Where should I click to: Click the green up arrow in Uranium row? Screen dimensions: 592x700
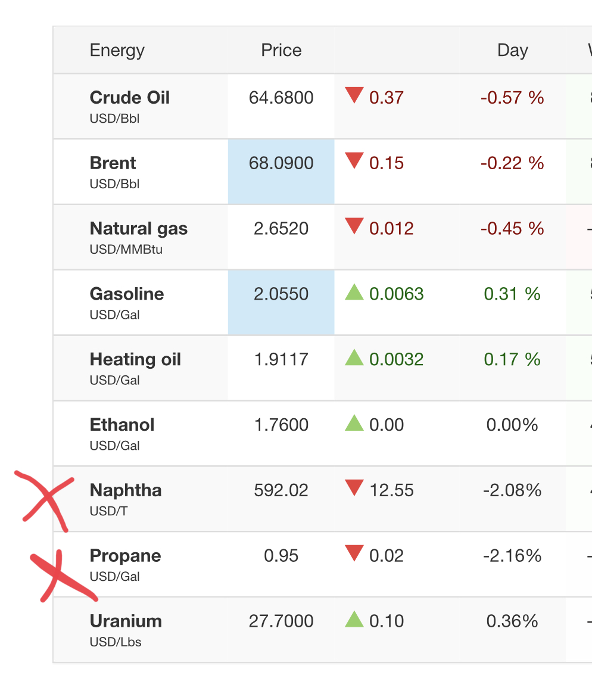coord(354,620)
